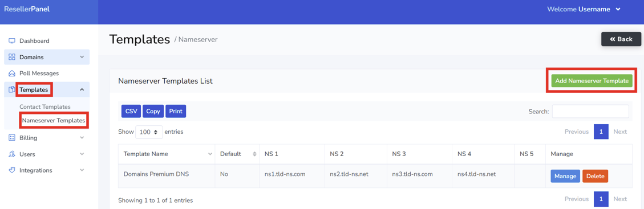Click the bottom Previous pagination link
The height and width of the screenshot is (209, 644).
[x=577, y=199]
